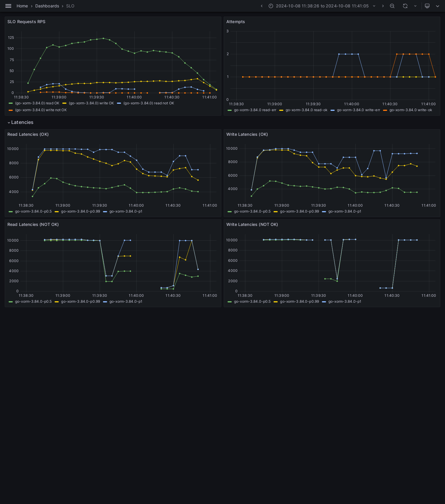Open Write Latencies (NOT OK) panel title
Viewport: 445px width, 504px height.
tap(252, 224)
